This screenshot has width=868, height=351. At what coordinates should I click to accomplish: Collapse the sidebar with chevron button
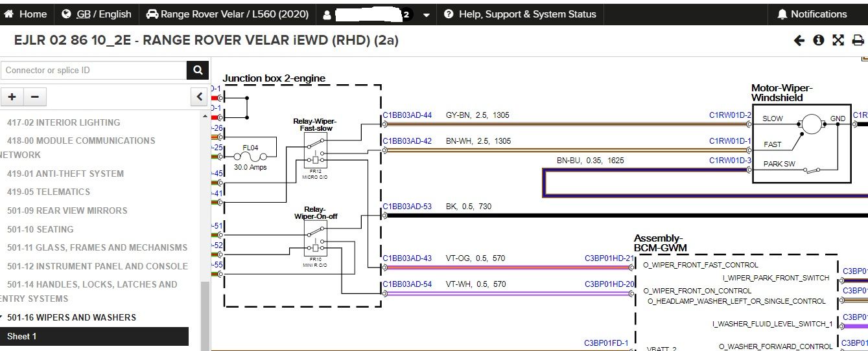click(200, 97)
